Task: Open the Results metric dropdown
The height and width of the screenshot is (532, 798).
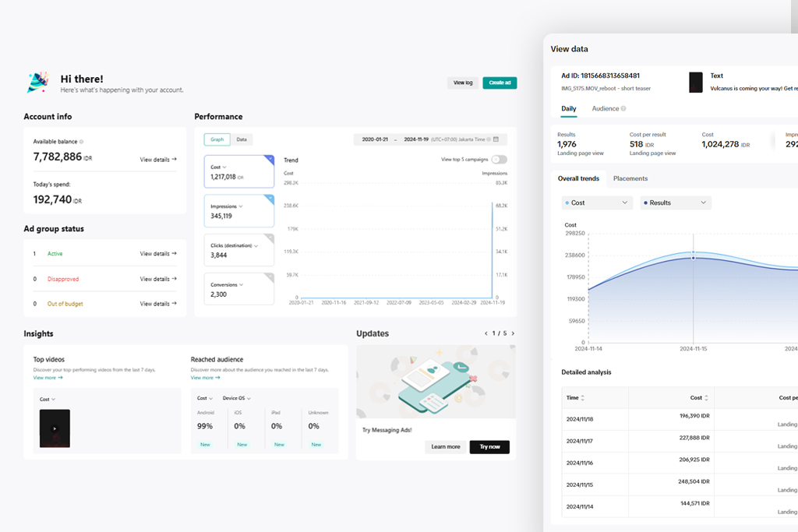Action: pos(675,203)
